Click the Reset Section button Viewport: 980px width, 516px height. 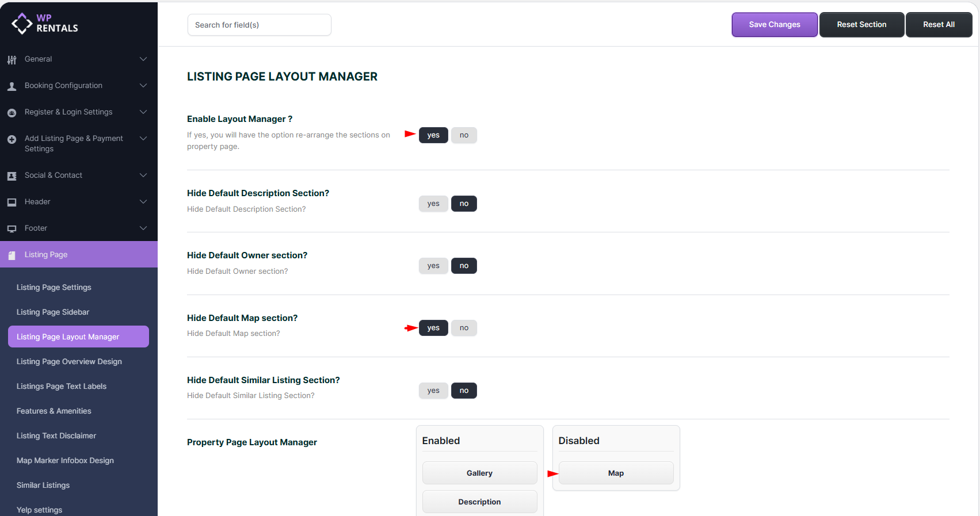pyautogui.click(x=861, y=25)
